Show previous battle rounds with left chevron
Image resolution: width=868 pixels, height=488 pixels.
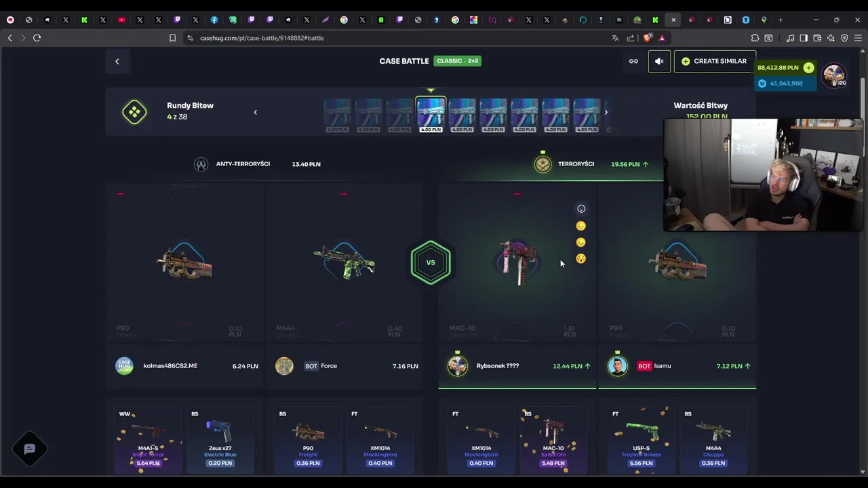(255, 113)
